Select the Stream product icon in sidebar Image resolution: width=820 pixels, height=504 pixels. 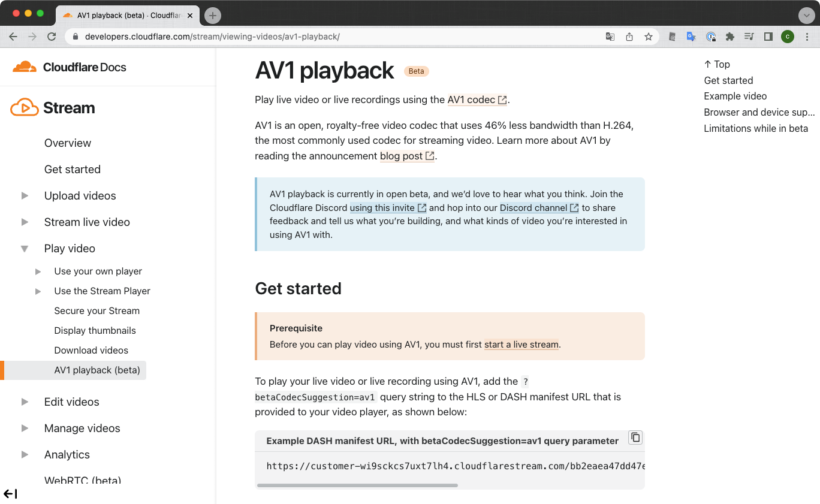click(24, 107)
